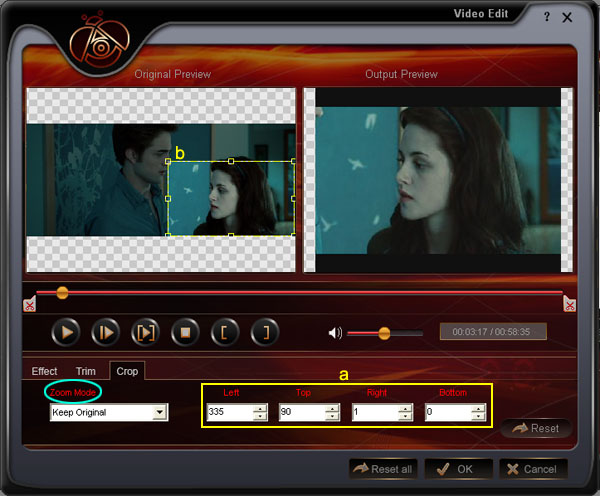This screenshot has width=600, height=496.
Task: Stop video playback
Action: tap(183, 332)
